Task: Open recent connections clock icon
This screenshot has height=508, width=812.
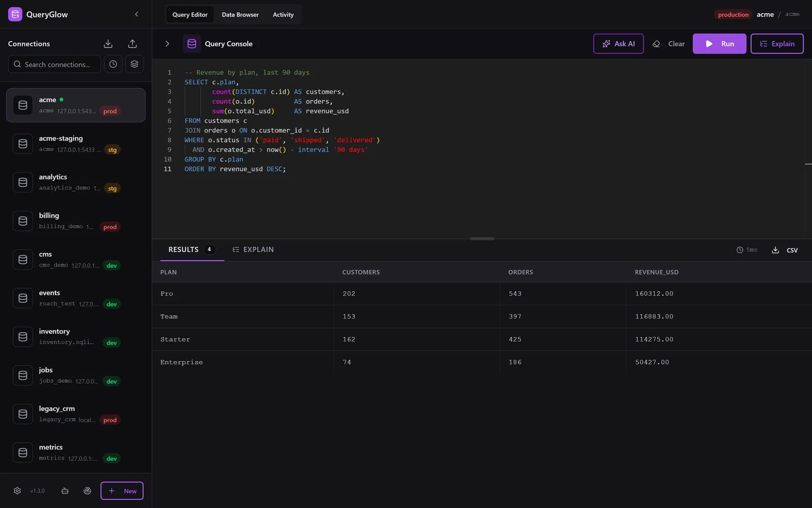Action: 113,65
